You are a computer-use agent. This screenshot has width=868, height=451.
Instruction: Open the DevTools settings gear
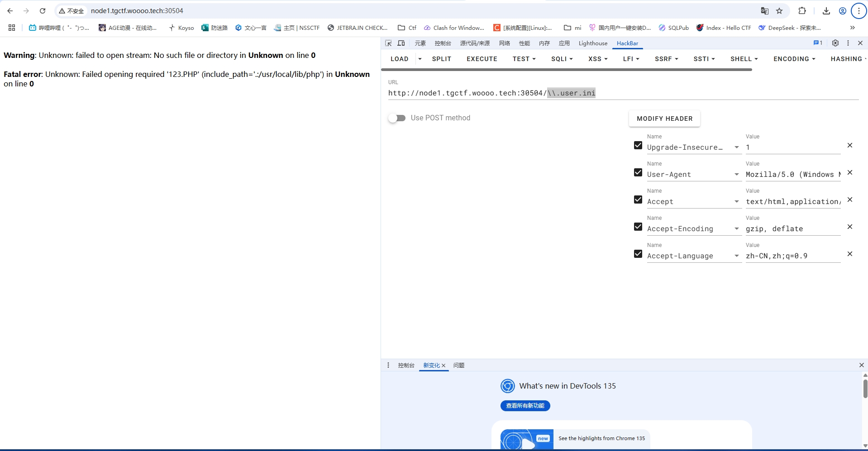(x=835, y=43)
